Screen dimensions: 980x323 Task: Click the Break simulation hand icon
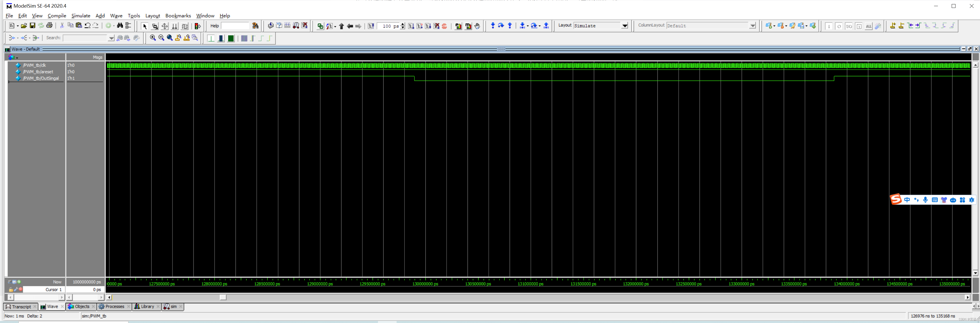(477, 26)
